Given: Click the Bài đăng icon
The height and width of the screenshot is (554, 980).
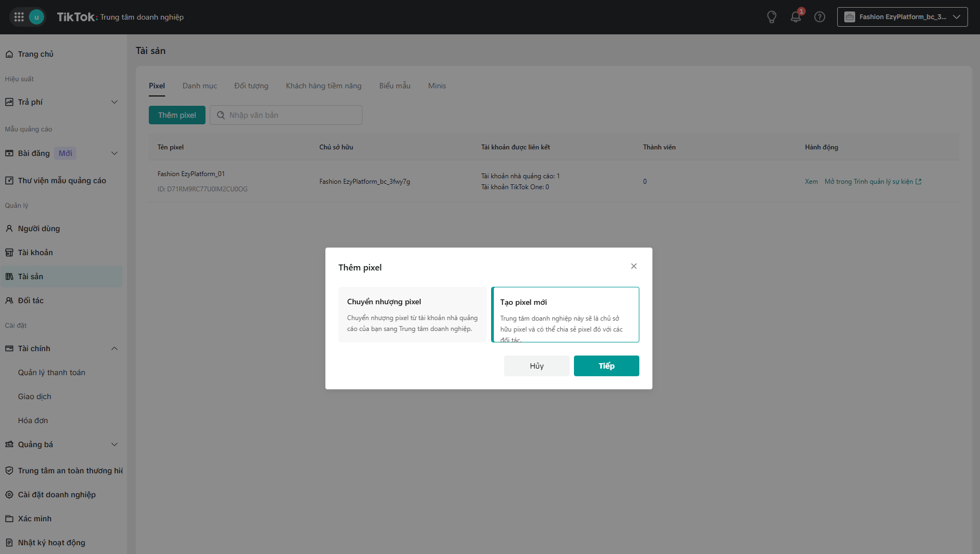Looking at the screenshot, I should 9,153.
